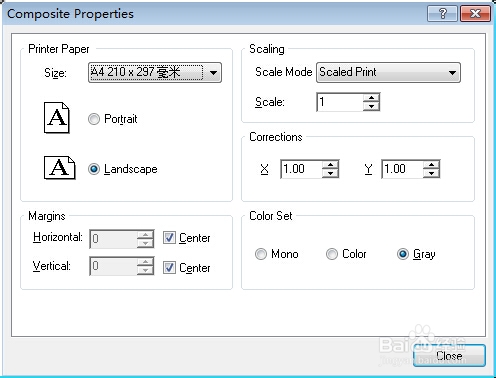Click the help question mark button
Screen dimensions: 496x378
coord(442,14)
